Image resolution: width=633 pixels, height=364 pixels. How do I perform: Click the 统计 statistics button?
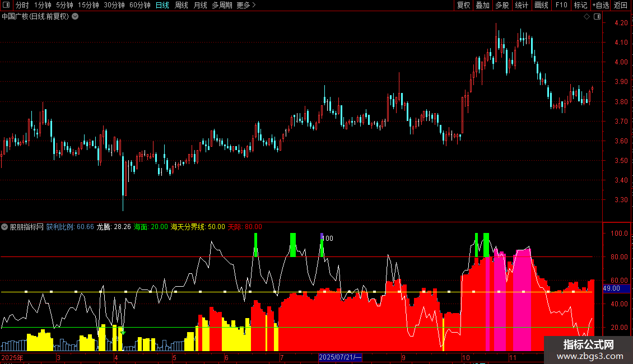[522, 5]
